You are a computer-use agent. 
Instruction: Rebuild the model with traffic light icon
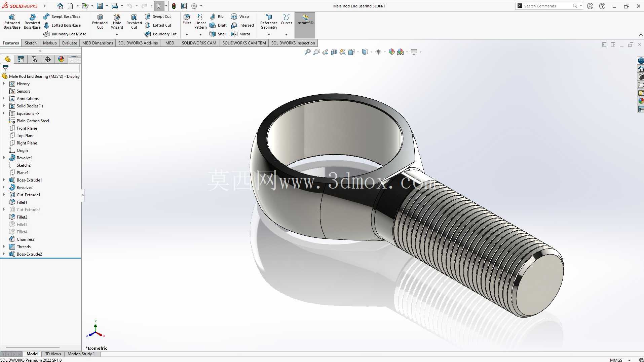tap(174, 6)
